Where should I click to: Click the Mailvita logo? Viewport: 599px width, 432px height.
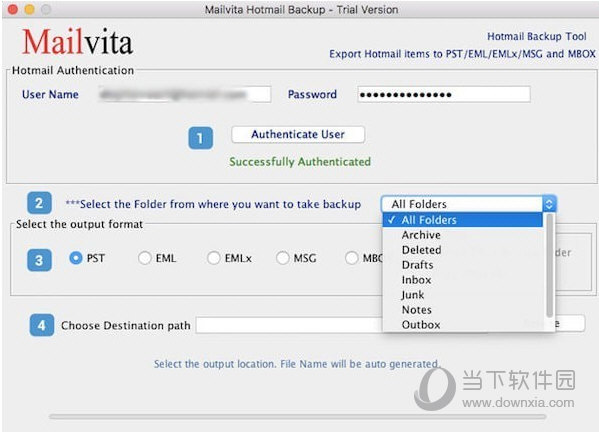(x=78, y=42)
